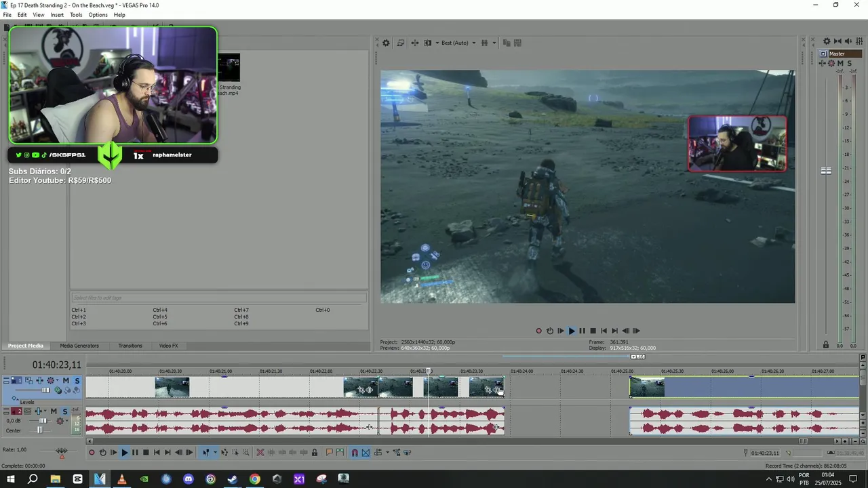Toggle Lock Envelopes to events padlock
Viewport: 868px width, 488px height.
(315, 452)
